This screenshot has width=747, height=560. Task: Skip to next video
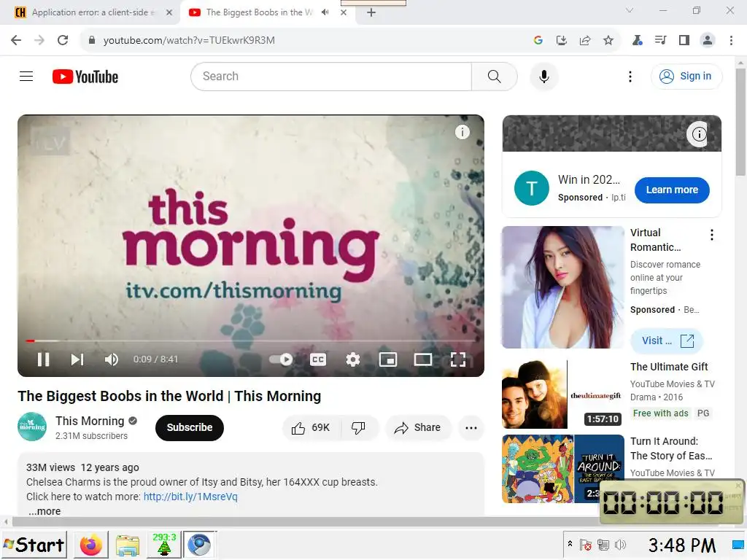pos(77,359)
